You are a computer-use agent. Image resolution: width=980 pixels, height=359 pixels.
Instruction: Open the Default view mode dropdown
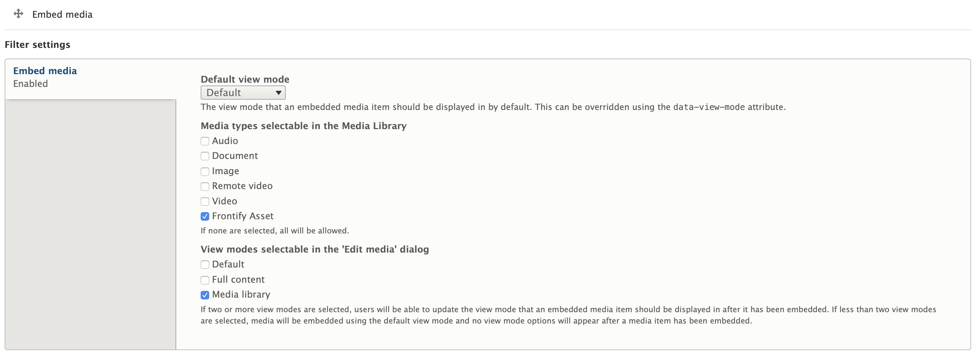[x=243, y=93]
